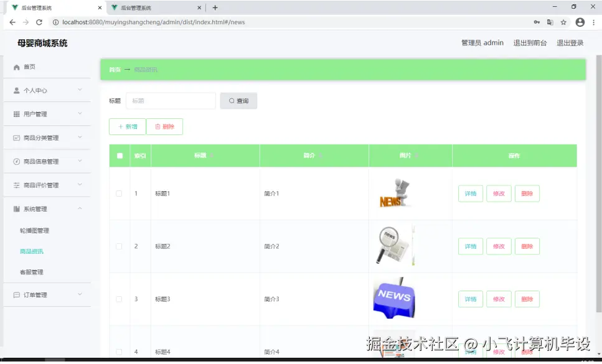
Task: Check the select-all checkbox in the table header
Action: pyautogui.click(x=120, y=156)
